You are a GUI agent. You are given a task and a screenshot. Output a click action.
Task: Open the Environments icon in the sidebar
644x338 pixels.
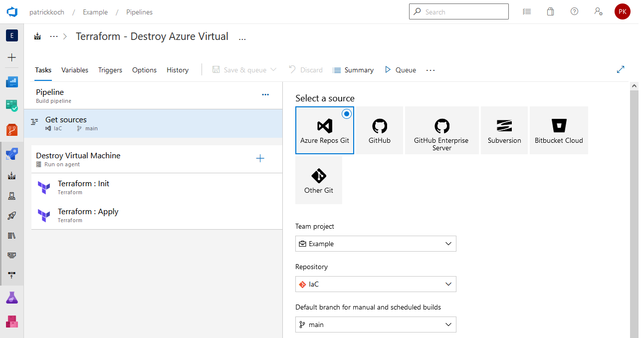(12, 196)
